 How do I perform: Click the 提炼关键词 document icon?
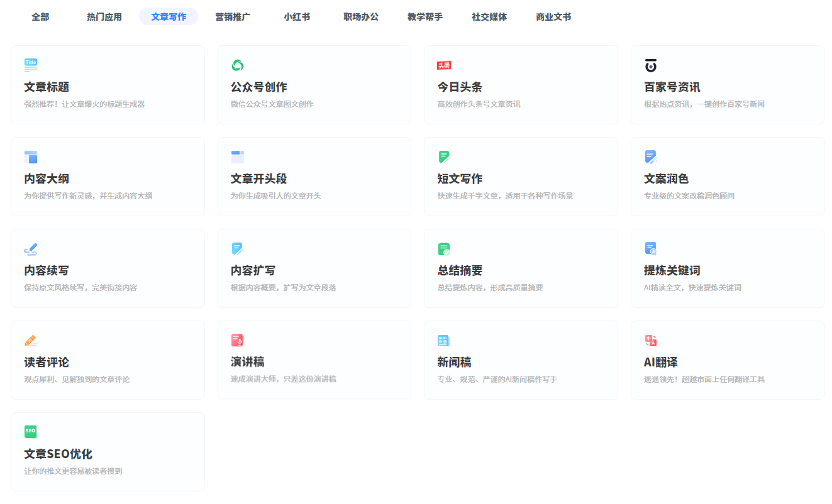pos(651,249)
